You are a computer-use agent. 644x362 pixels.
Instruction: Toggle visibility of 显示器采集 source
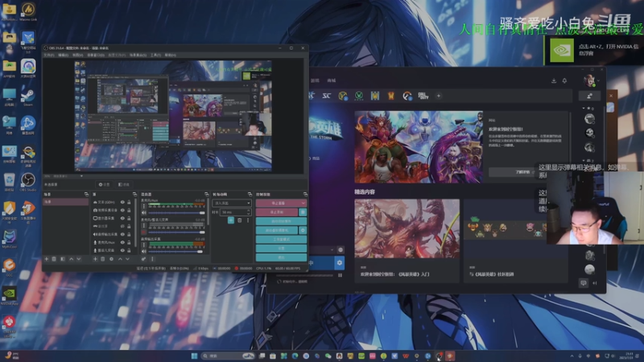click(x=122, y=218)
